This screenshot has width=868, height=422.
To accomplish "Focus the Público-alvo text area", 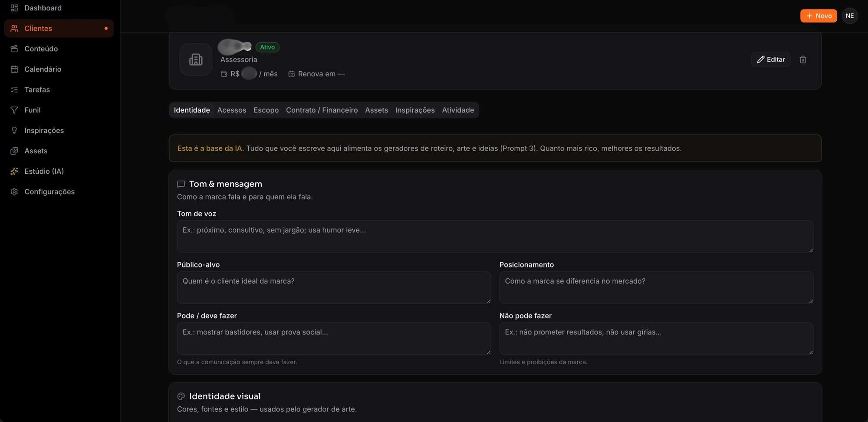I will point(334,287).
